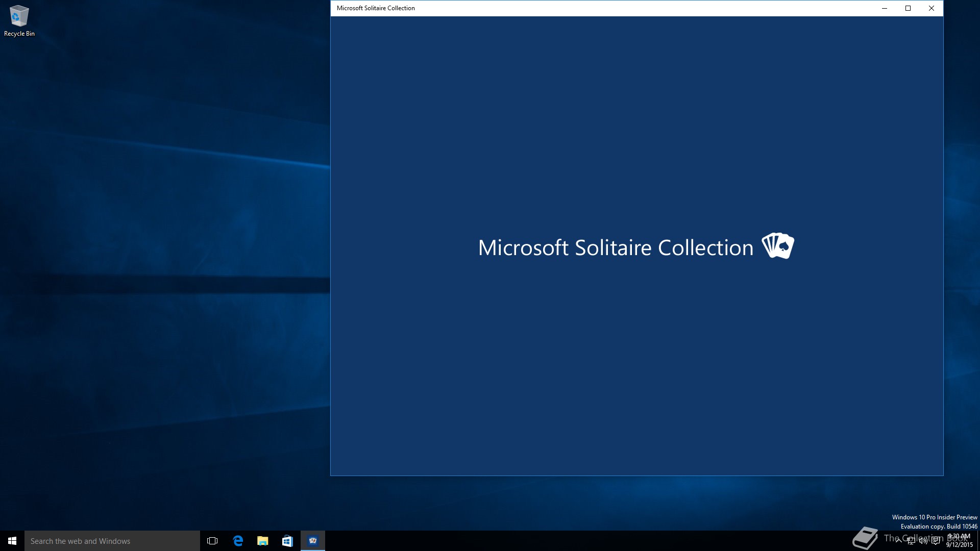
Task: Open the Recycle Bin desktop icon
Action: (x=19, y=21)
